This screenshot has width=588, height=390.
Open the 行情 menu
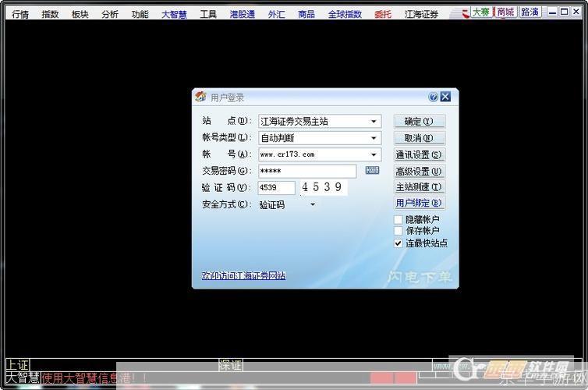[20, 14]
